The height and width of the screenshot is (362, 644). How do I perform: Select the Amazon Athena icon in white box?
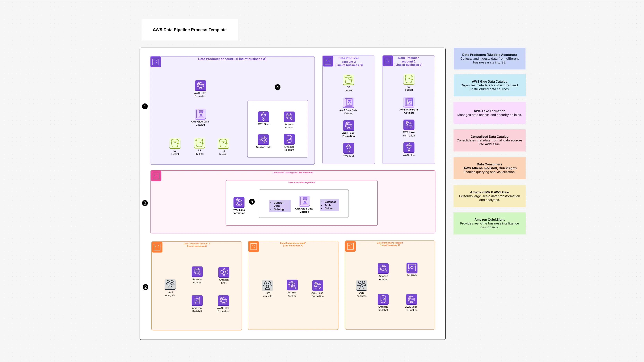pos(289,117)
